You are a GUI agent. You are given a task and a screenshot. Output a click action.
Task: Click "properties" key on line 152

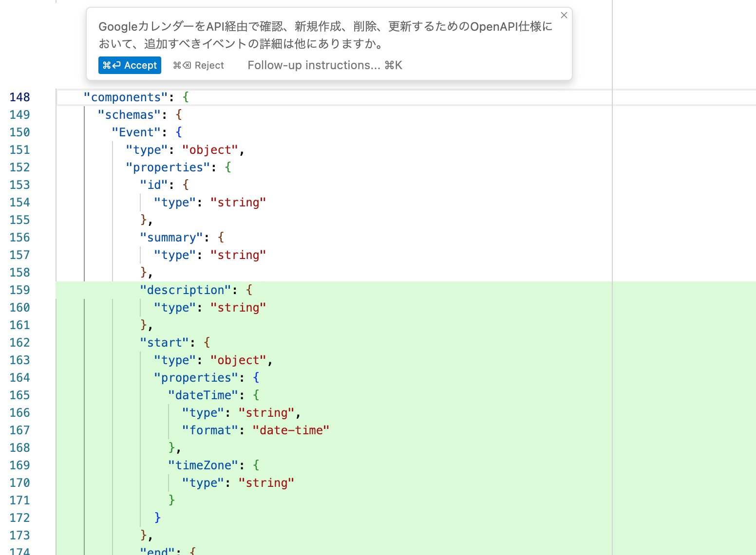[x=168, y=167]
